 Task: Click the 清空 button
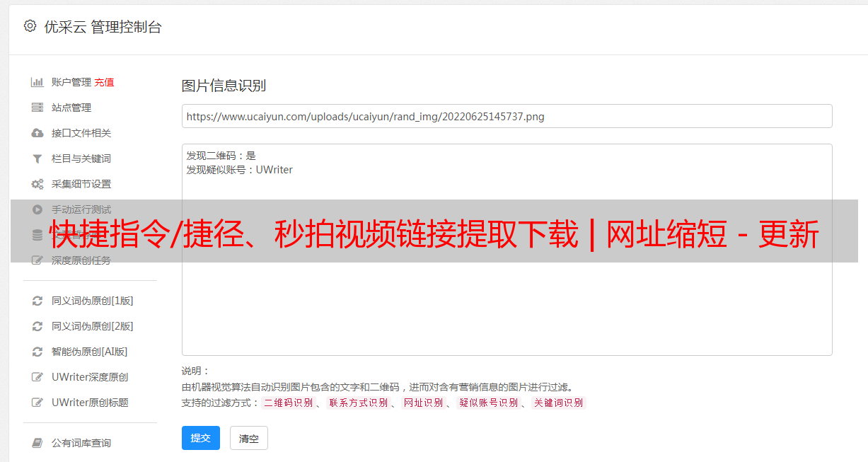pyautogui.click(x=249, y=438)
